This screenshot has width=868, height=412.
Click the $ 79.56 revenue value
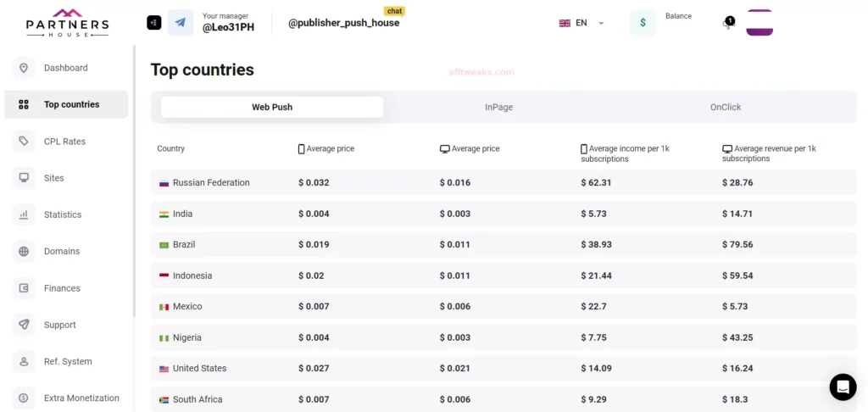[737, 245]
